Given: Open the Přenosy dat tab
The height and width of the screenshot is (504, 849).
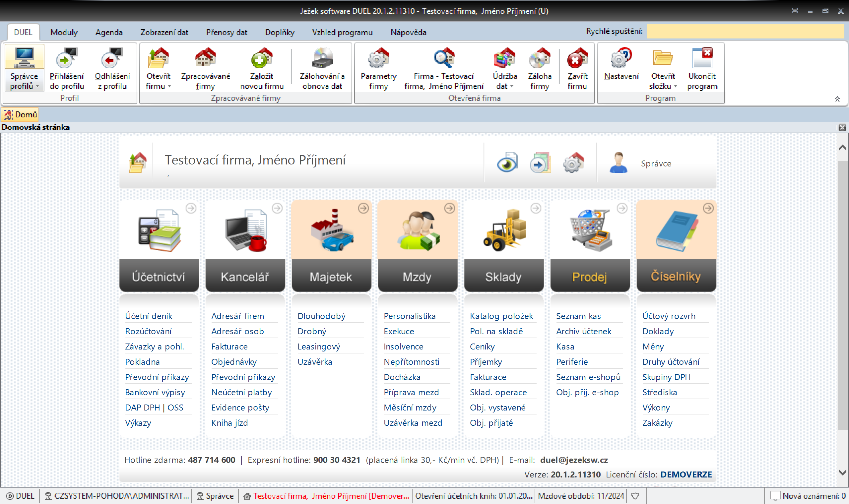Looking at the screenshot, I should pyautogui.click(x=227, y=32).
